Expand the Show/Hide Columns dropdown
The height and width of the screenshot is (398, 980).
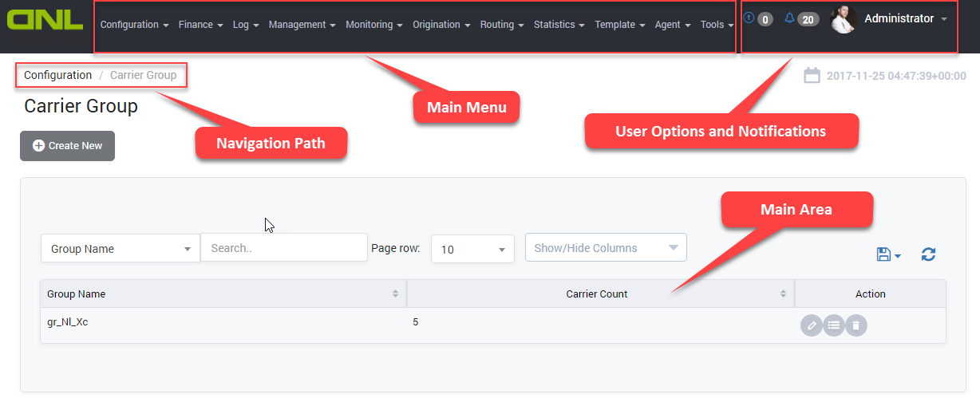coord(605,248)
